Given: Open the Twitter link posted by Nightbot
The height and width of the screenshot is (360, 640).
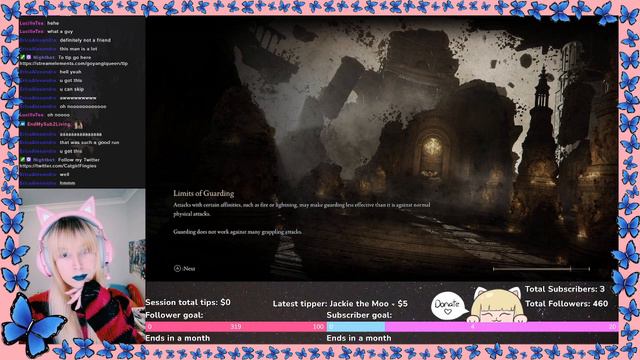Looking at the screenshot, I should point(58,166).
